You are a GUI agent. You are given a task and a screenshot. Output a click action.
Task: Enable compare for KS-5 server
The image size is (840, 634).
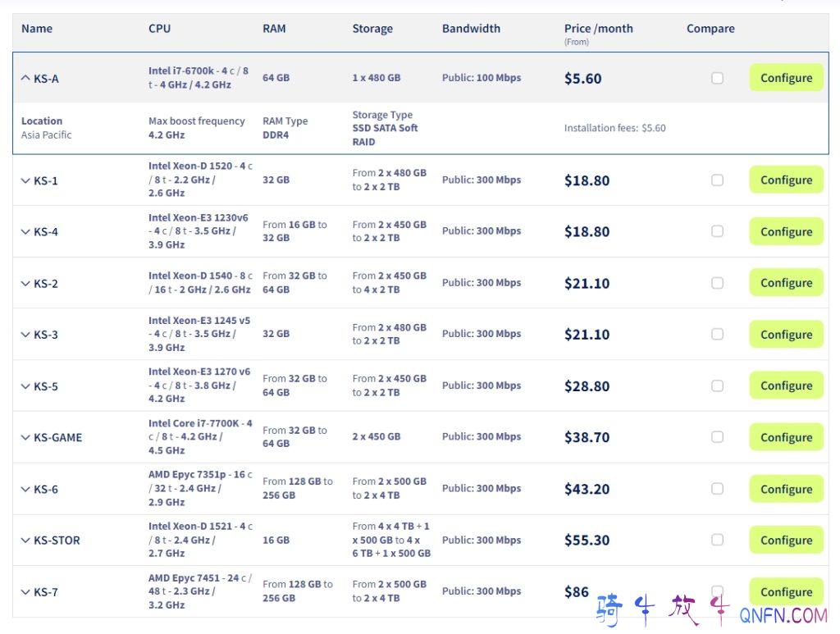pos(717,385)
